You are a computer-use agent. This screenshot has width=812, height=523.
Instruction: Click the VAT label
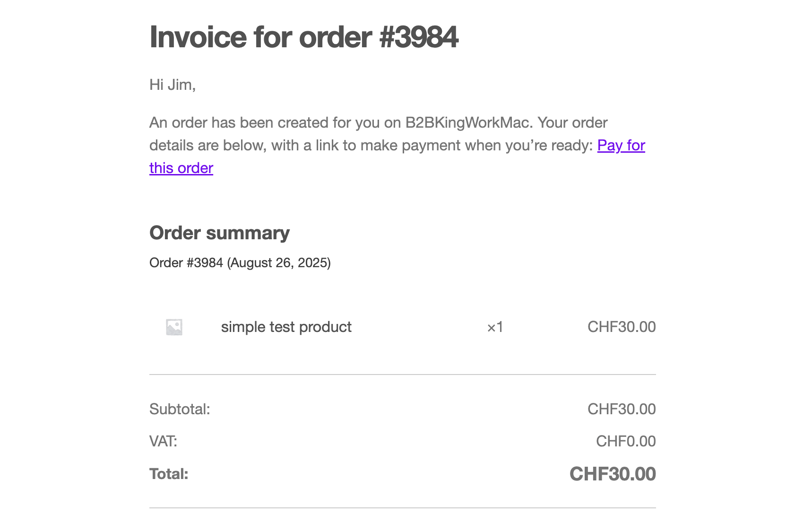163,441
